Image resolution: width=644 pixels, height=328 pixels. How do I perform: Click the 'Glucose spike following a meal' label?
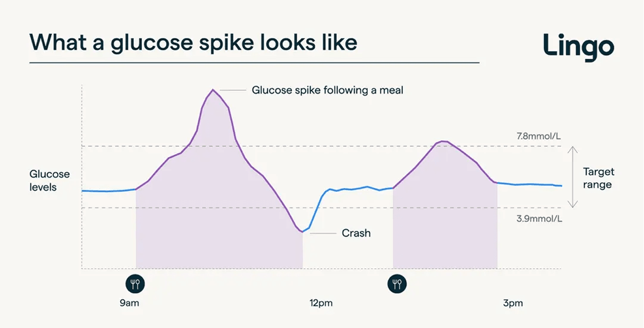pos(327,90)
